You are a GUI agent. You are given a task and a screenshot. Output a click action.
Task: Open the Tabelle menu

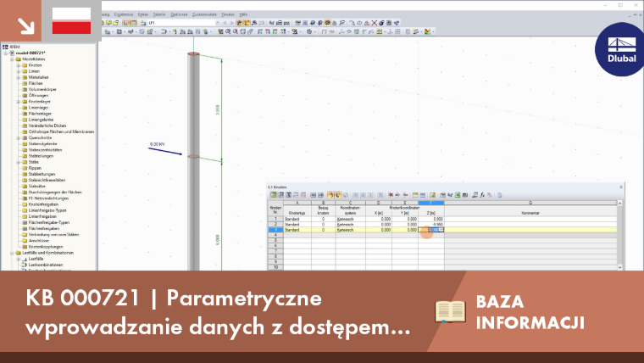click(x=159, y=14)
